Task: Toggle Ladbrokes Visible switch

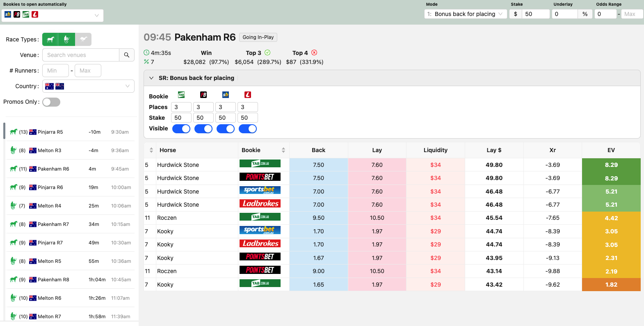Action: coord(248,129)
